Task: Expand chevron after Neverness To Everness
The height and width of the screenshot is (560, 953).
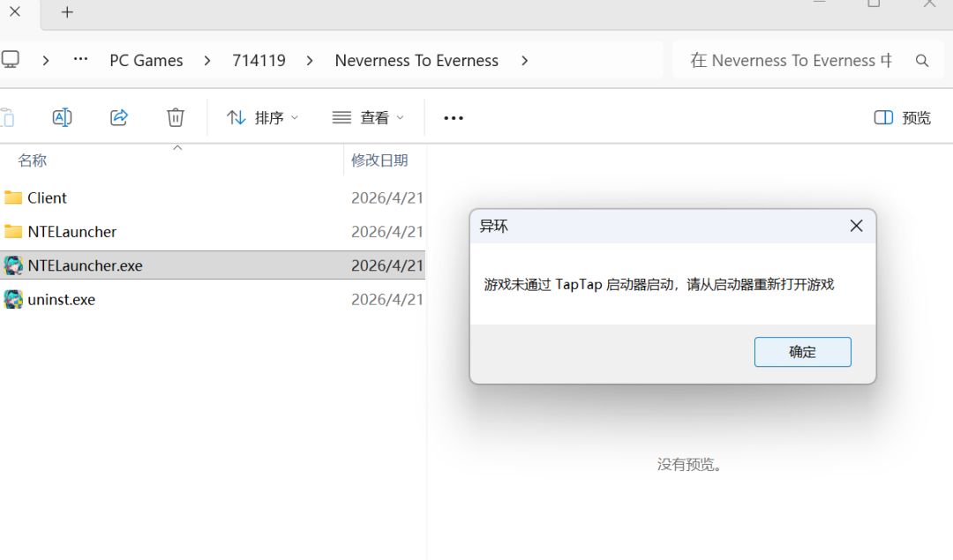Action: pyautogui.click(x=524, y=61)
